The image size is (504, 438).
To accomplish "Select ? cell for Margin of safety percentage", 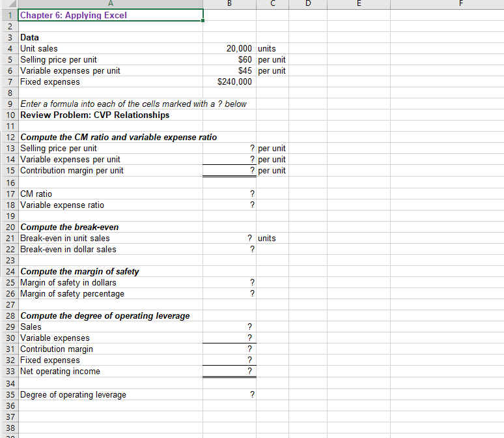I will tap(229, 293).
